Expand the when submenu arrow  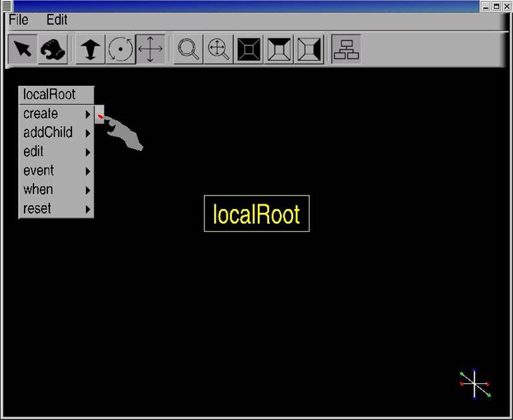pos(88,190)
